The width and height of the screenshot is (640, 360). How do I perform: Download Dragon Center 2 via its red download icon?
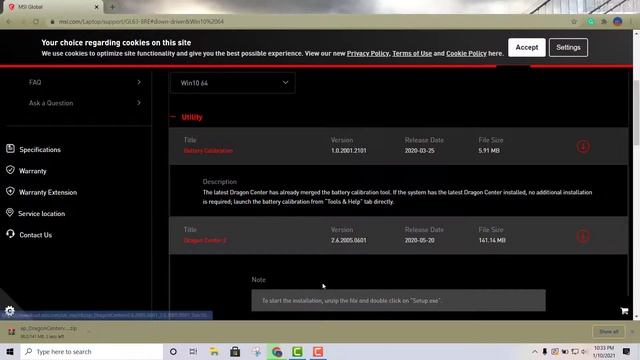pos(583,236)
